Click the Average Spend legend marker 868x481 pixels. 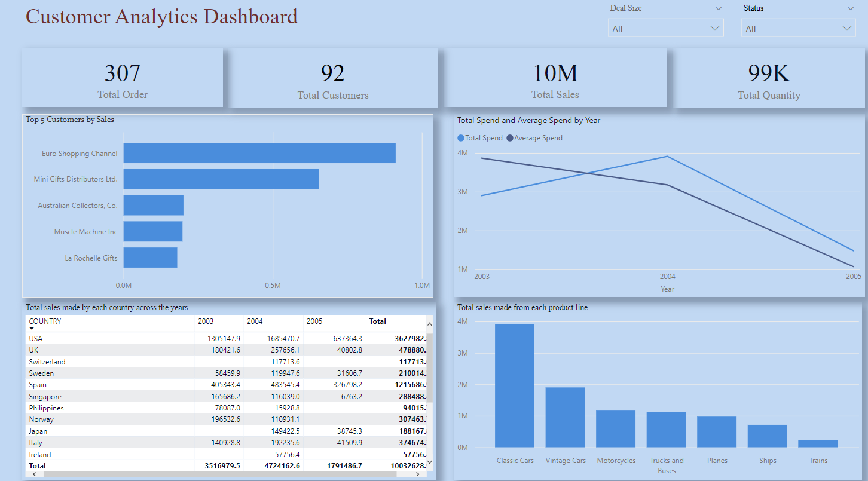pos(510,138)
